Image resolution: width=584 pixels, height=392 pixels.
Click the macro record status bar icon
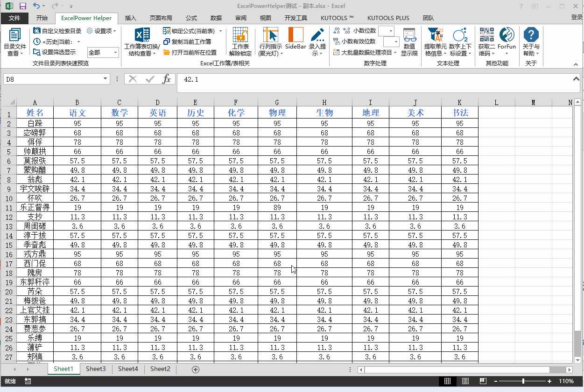(28, 381)
